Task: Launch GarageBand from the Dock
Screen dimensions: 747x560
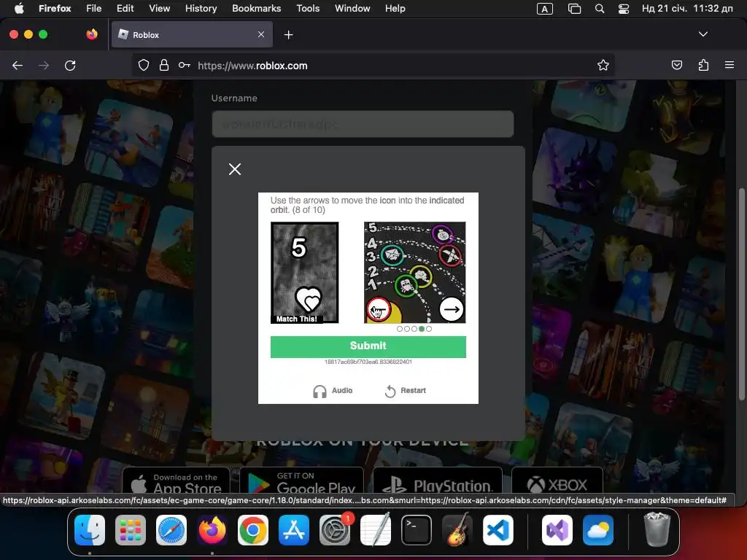Action: click(x=457, y=530)
